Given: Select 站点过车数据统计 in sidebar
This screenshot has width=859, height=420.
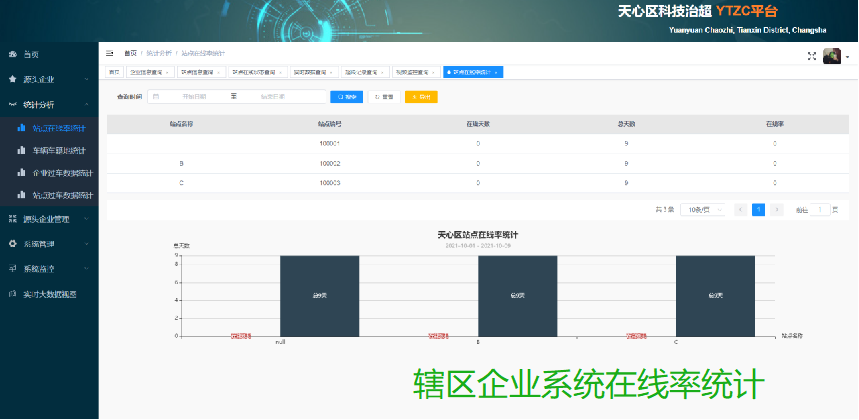Looking at the screenshot, I should pyautogui.click(x=62, y=195).
